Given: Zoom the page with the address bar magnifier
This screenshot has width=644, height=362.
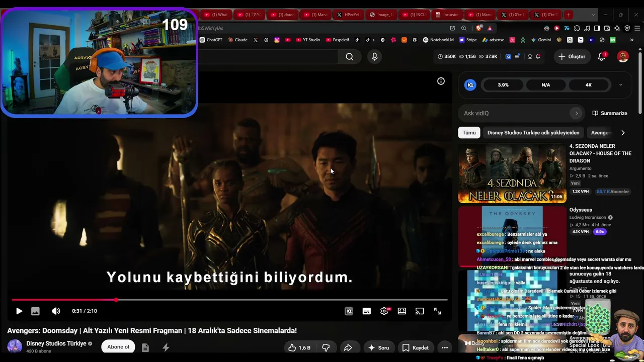Looking at the screenshot, I should tap(464, 28).
